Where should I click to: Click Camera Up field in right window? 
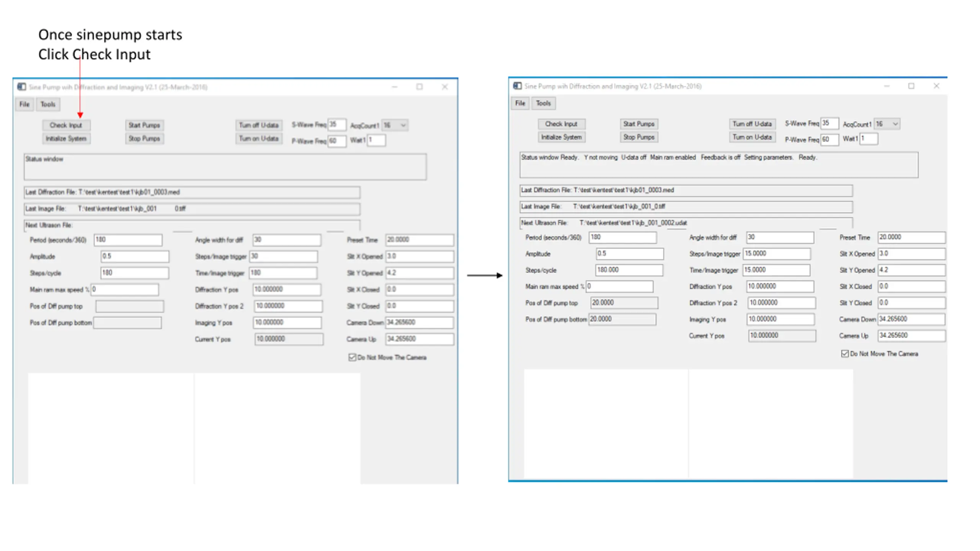click(911, 336)
